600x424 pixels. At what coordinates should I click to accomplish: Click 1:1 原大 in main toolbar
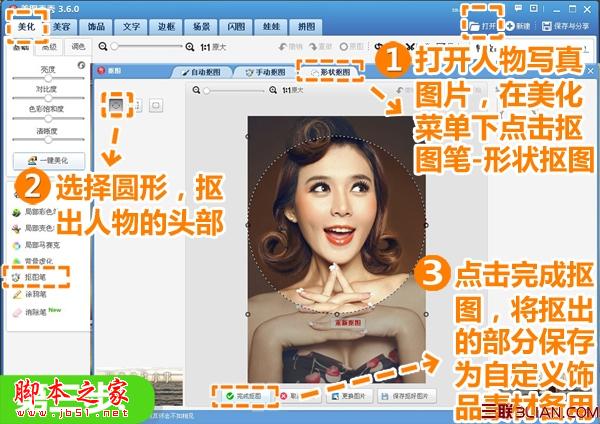[213, 47]
